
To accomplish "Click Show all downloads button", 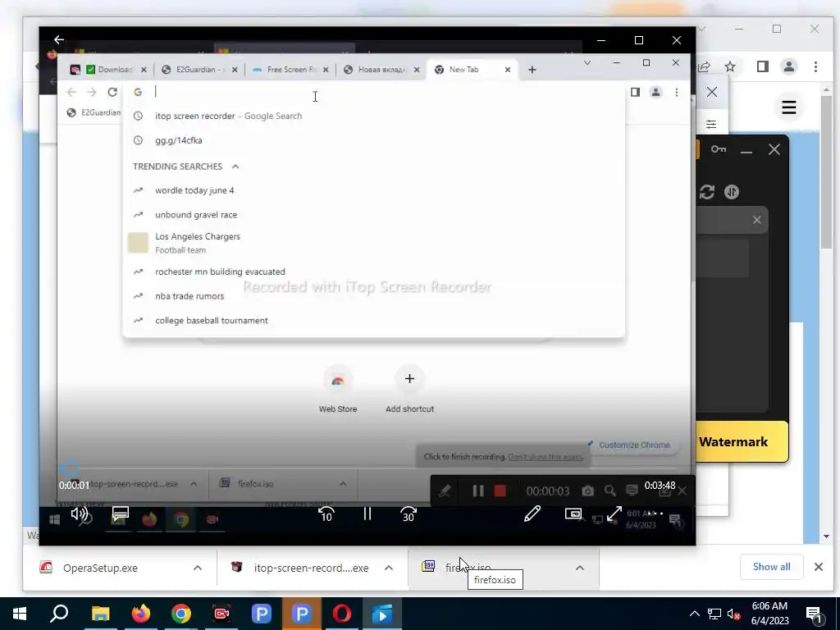I will [x=771, y=567].
